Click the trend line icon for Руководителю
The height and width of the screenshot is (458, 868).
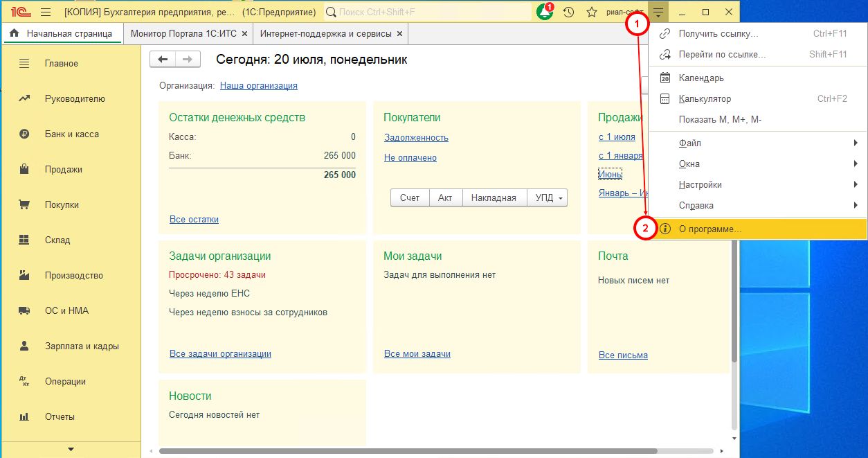[24, 98]
